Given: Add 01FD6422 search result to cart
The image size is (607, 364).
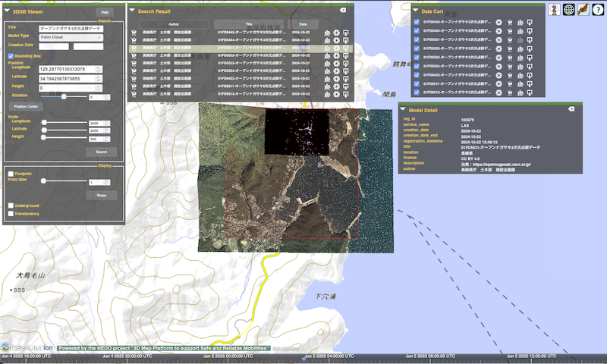Looking at the screenshot, I should (x=134, y=79).
